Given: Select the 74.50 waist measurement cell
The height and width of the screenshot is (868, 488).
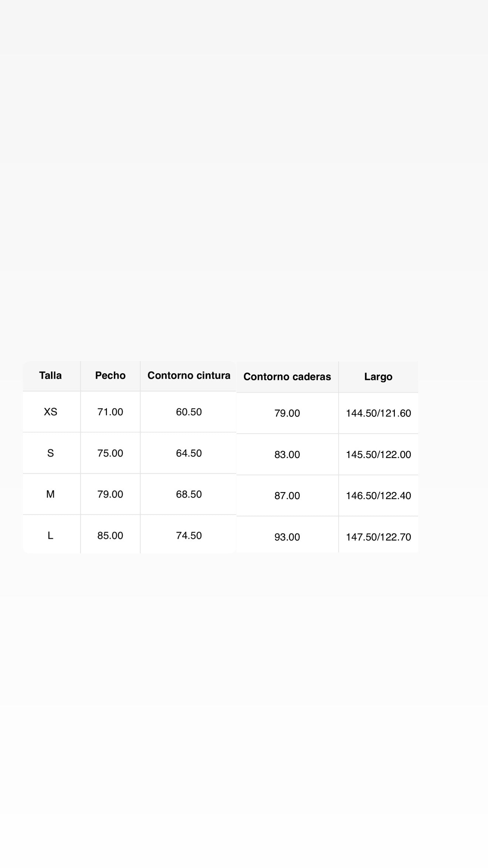Looking at the screenshot, I should pyautogui.click(x=189, y=535).
